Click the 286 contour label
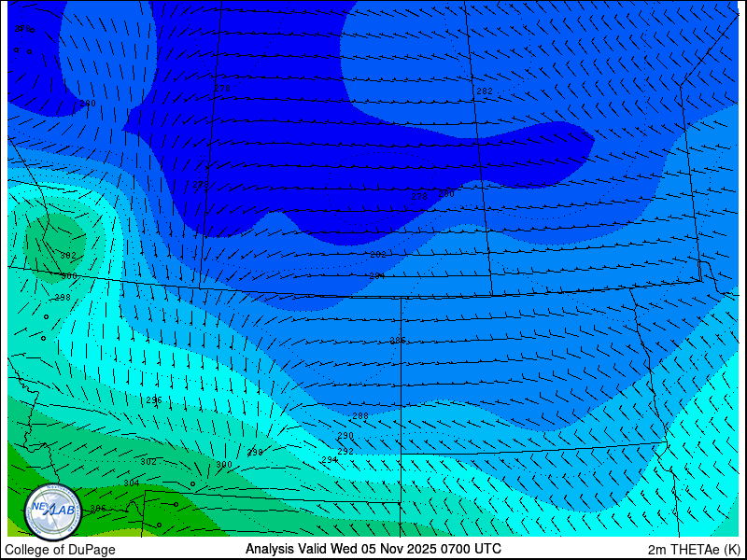 (398, 340)
